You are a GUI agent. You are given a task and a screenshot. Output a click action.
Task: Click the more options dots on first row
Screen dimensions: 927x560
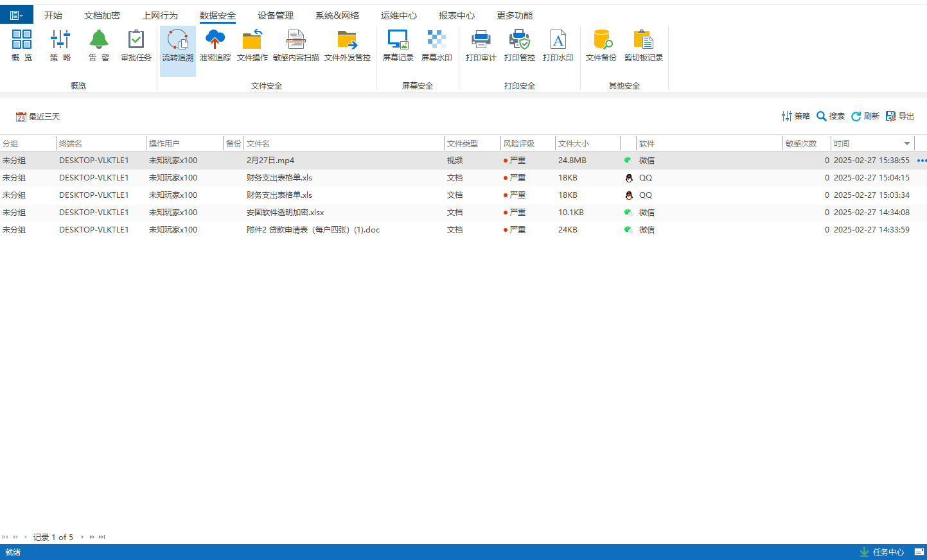(922, 161)
